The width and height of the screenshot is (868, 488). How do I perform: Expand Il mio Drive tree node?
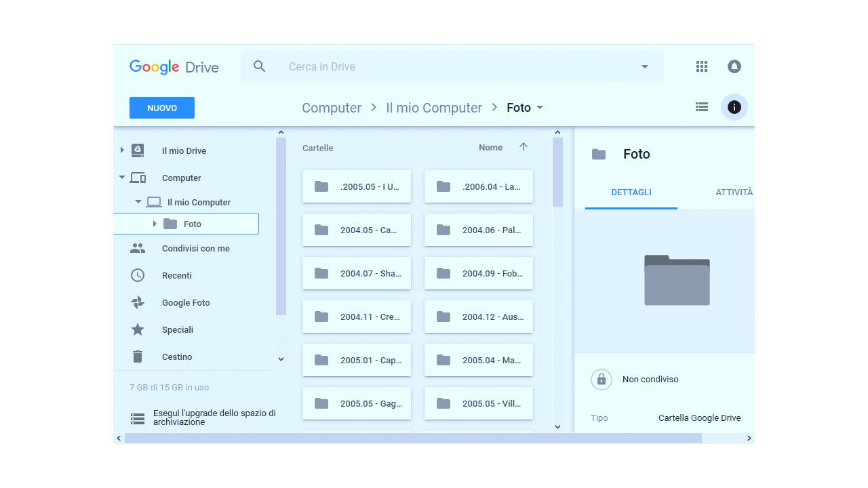coord(122,150)
